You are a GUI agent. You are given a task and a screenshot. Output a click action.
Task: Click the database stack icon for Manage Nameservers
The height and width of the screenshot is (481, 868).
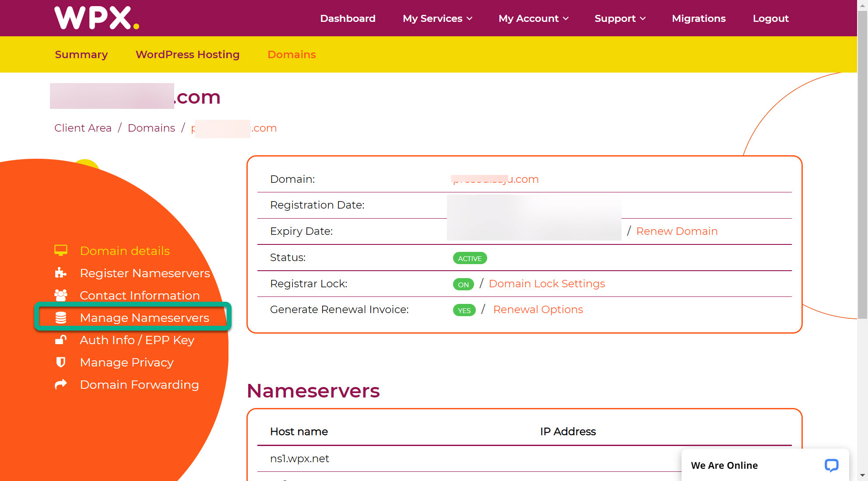(60, 318)
